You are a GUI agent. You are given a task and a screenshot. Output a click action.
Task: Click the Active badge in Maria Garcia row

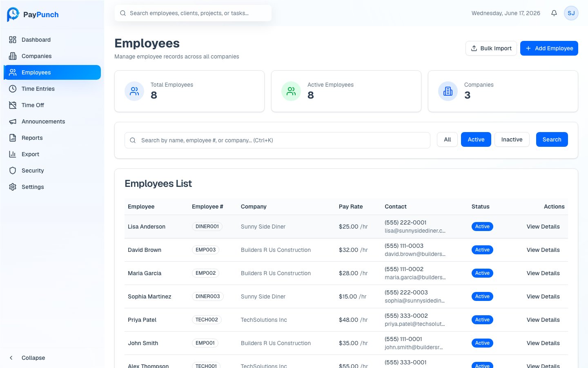(x=482, y=273)
